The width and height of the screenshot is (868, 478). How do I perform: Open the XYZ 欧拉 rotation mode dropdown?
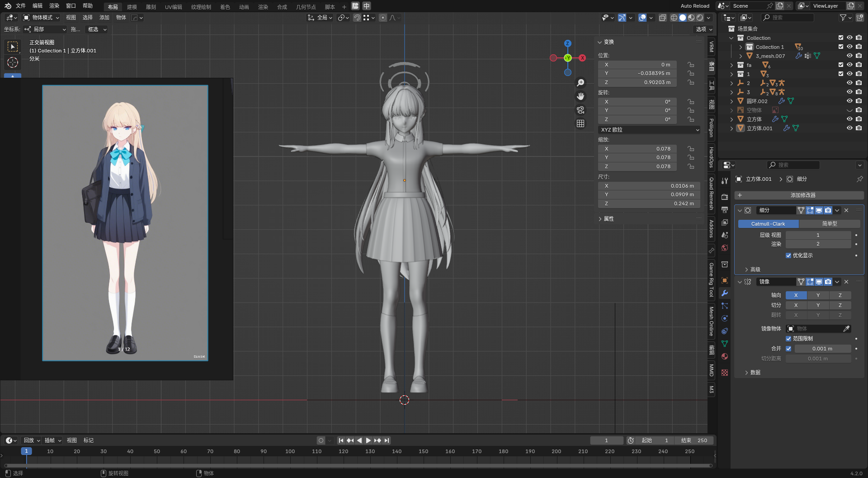(649, 130)
